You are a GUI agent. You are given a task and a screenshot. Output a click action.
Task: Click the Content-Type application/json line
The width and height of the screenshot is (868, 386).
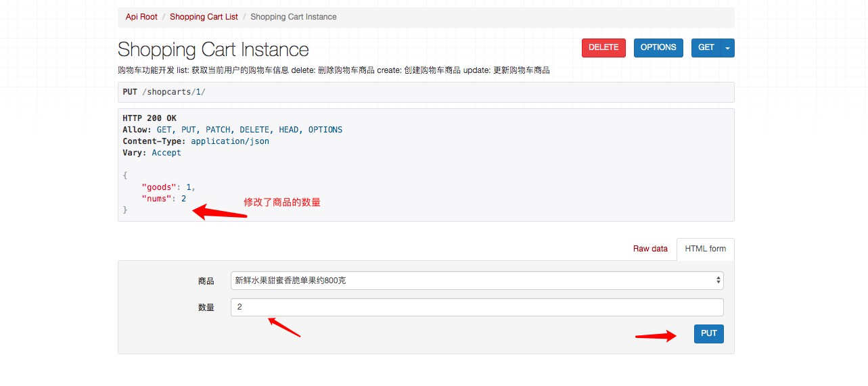tap(196, 141)
